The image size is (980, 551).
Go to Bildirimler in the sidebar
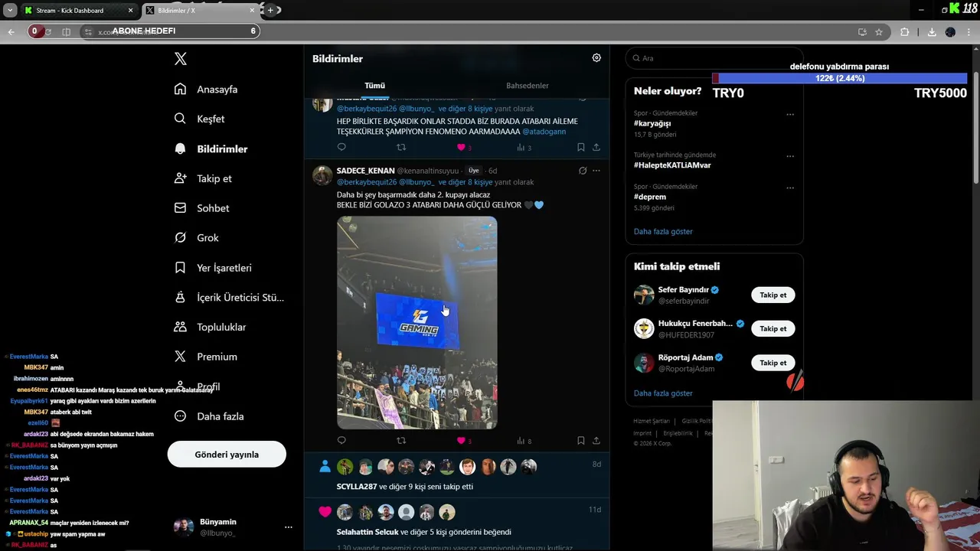click(x=211, y=148)
